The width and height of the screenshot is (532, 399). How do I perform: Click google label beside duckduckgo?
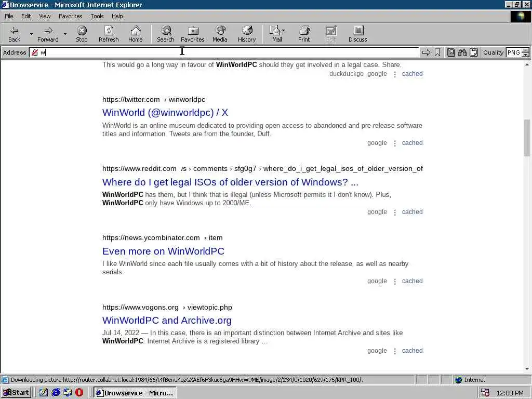(377, 74)
